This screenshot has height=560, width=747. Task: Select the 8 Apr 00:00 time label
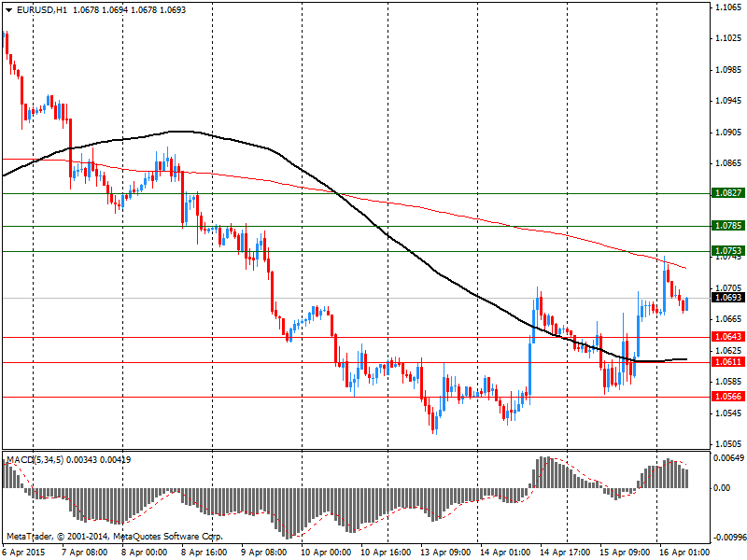pyautogui.click(x=145, y=553)
